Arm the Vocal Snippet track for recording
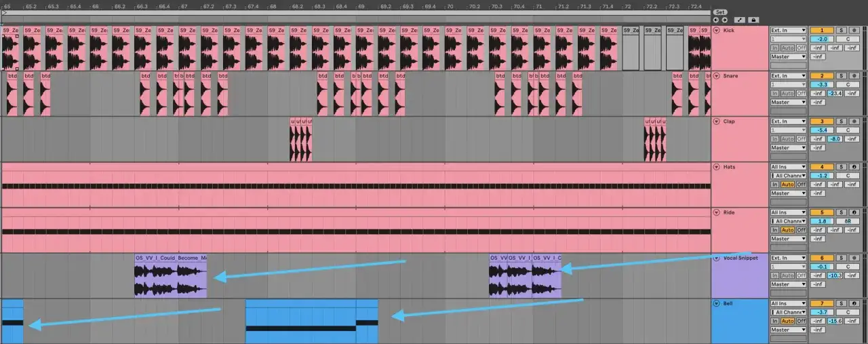868x344 pixels. (854, 258)
